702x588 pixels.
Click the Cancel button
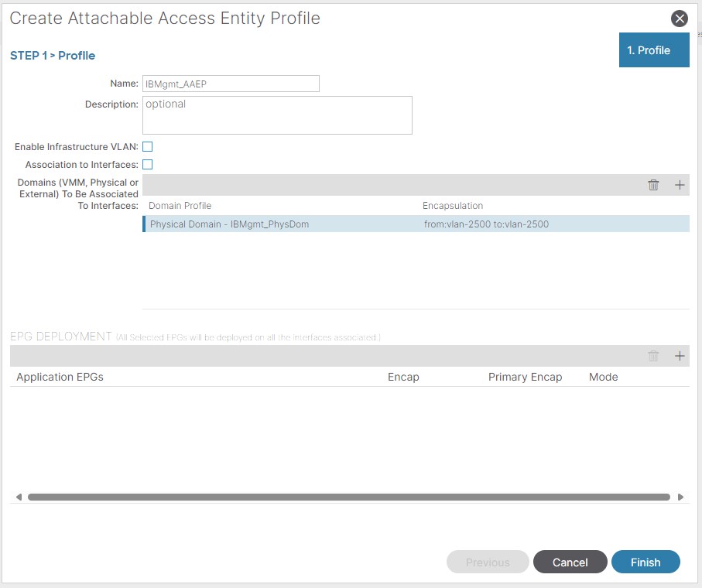(x=570, y=562)
